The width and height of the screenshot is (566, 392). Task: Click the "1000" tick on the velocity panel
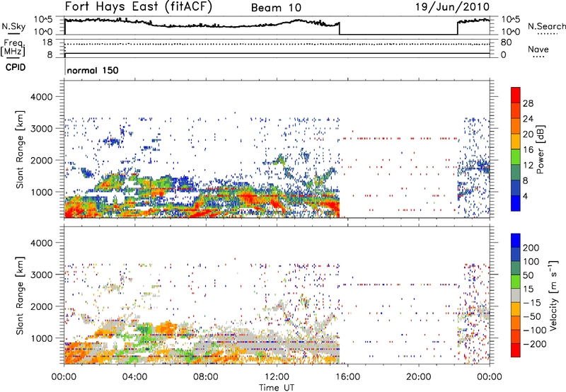(41, 338)
